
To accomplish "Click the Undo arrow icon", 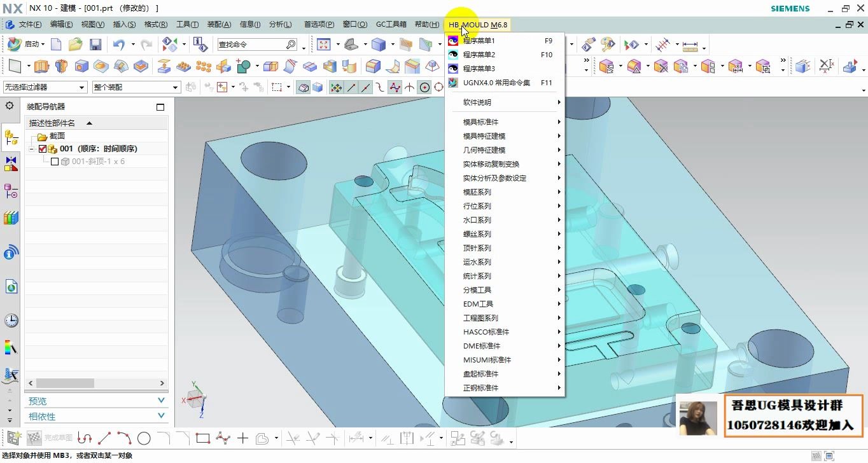I will pyautogui.click(x=118, y=45).
